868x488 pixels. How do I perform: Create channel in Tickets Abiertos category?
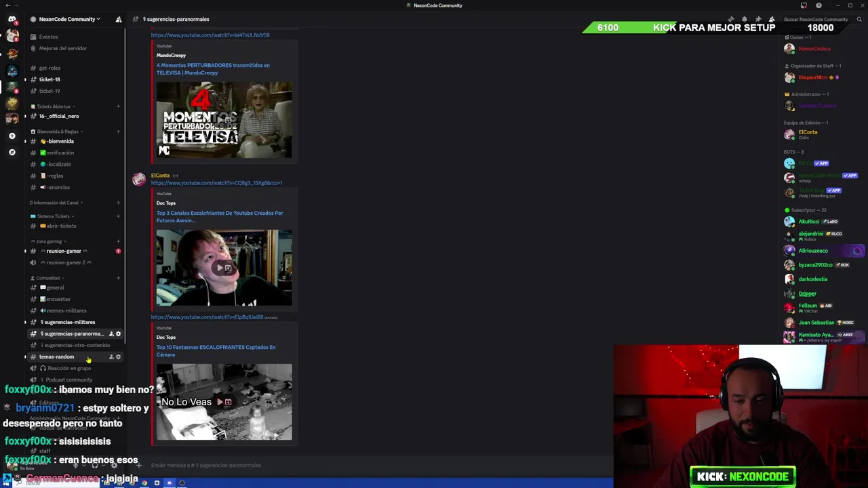[x=118, y=106]
